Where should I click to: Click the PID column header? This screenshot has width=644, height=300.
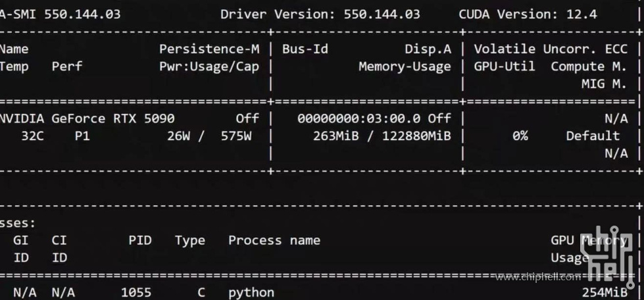click(140, 240)
